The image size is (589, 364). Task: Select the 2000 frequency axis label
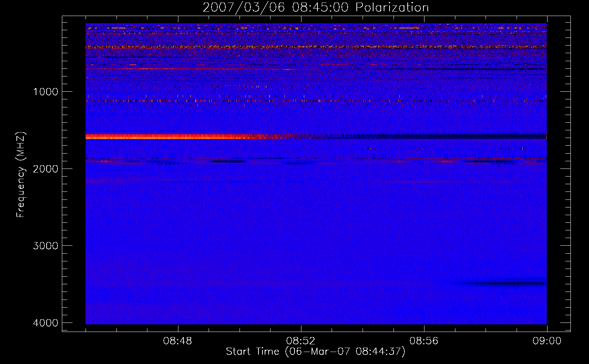[x=46, y=169]
